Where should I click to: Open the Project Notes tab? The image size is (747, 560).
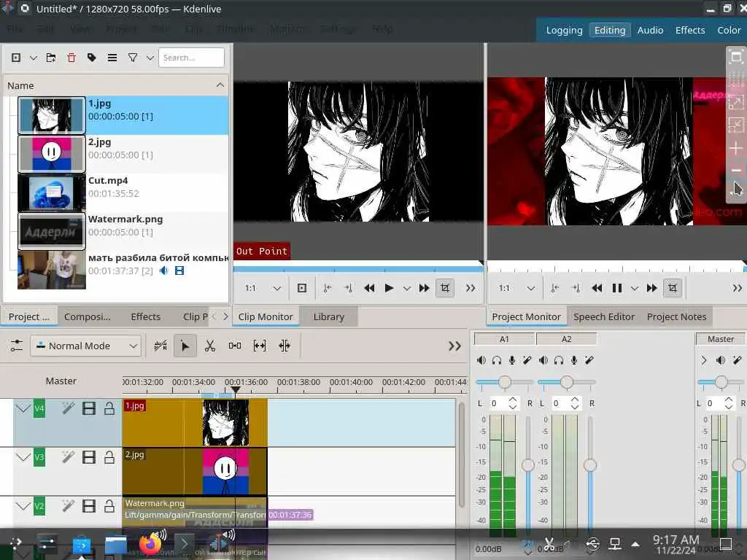676,316
